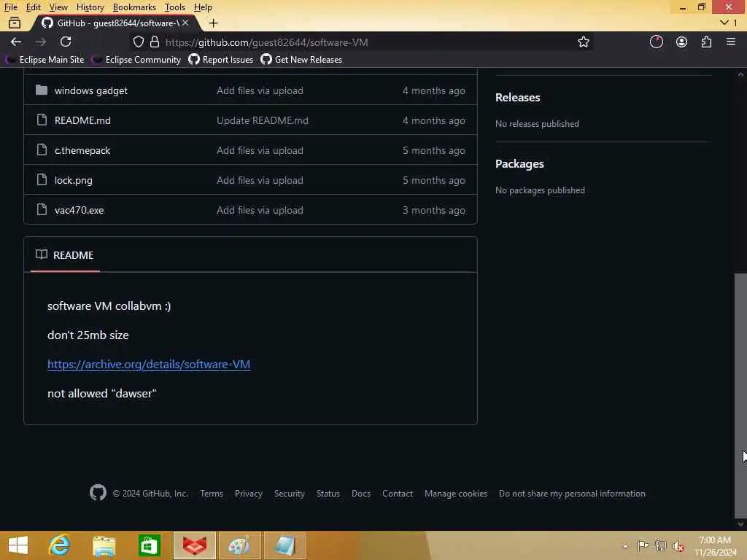The width and height of the screenshot is (747, 560).
Task: Bookmark this page with the star icon
Action: (x=583, y=42)
